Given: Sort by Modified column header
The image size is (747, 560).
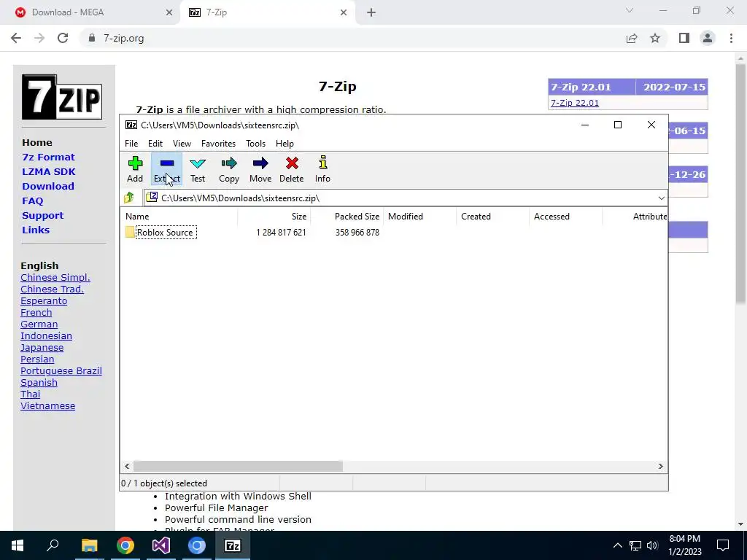Looking at the screenshot, I should pos(419,216).
